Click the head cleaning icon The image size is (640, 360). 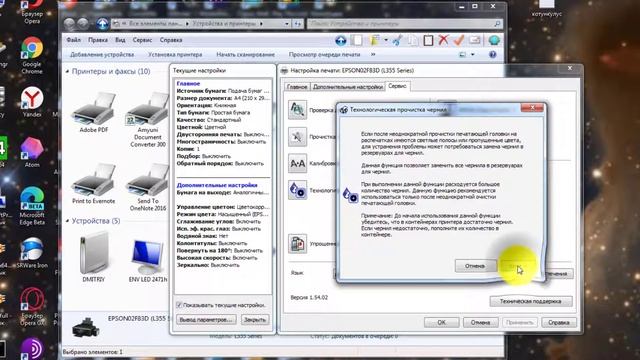point(297,137)
